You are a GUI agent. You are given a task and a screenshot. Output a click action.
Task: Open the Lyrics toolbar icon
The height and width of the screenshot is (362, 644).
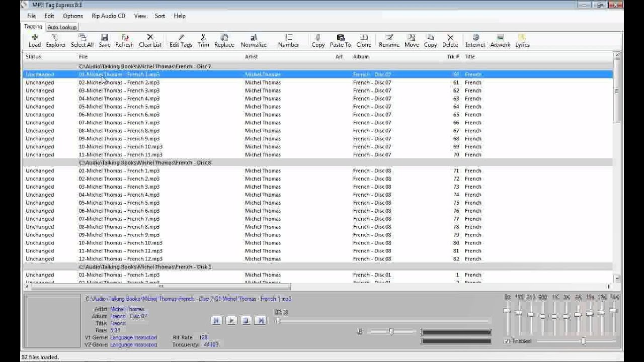pyautogui.click(x=522, y=41)
